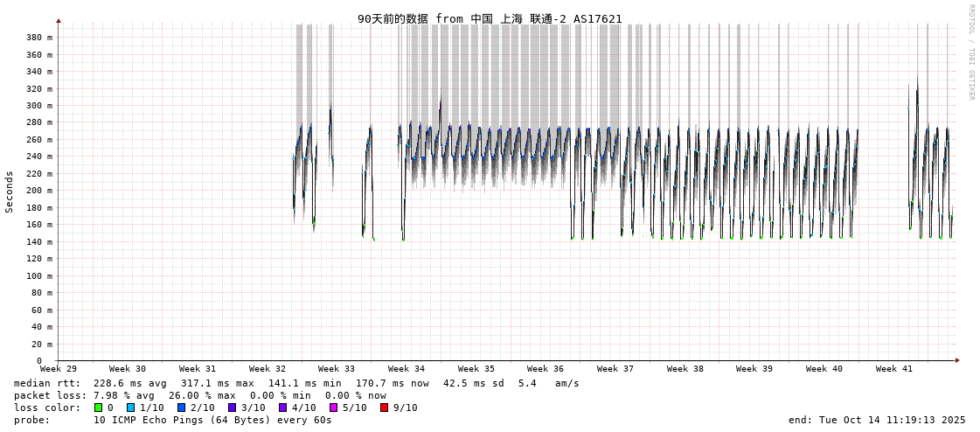980x432 pixels.
Task: Click the Week 34 axis label
Action: 407,369
